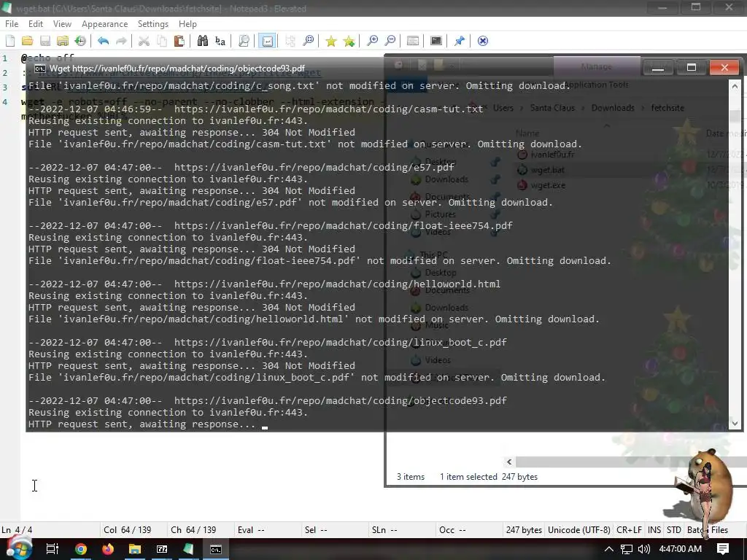Add to favorites with star-plus icon

point(349,41)
